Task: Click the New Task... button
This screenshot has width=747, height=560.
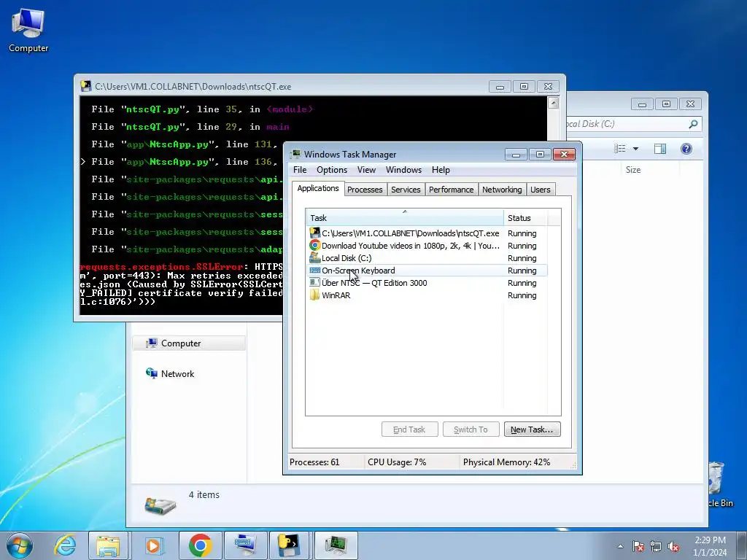Action: coord(532,429)
